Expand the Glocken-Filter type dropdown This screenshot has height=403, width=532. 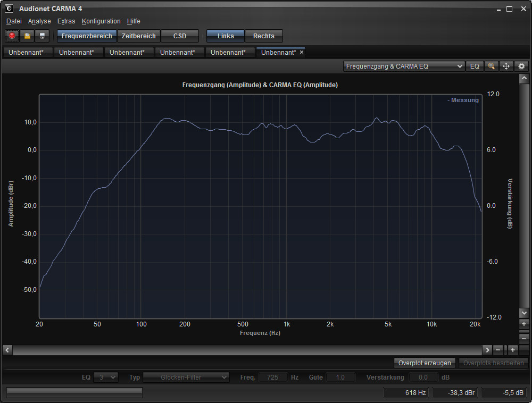[186, 377]
